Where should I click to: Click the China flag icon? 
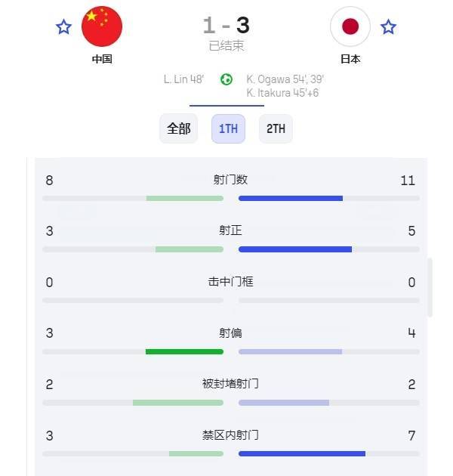click(101, 26)
